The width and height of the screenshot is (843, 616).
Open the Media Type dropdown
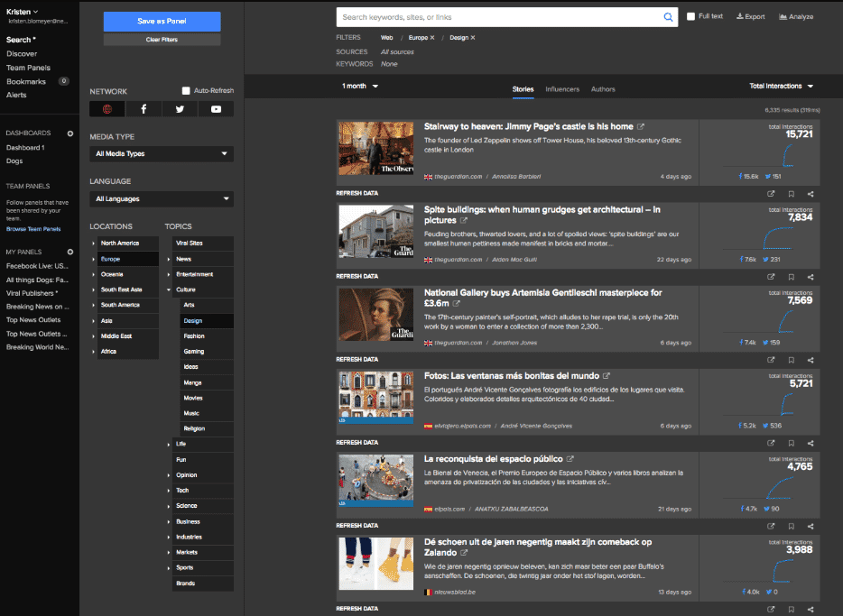[x=160, y=153]
